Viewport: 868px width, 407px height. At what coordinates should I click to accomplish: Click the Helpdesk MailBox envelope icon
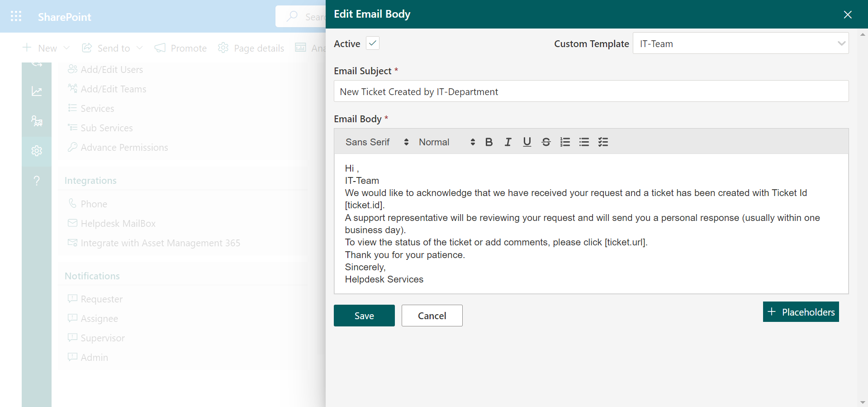[72, 223]
